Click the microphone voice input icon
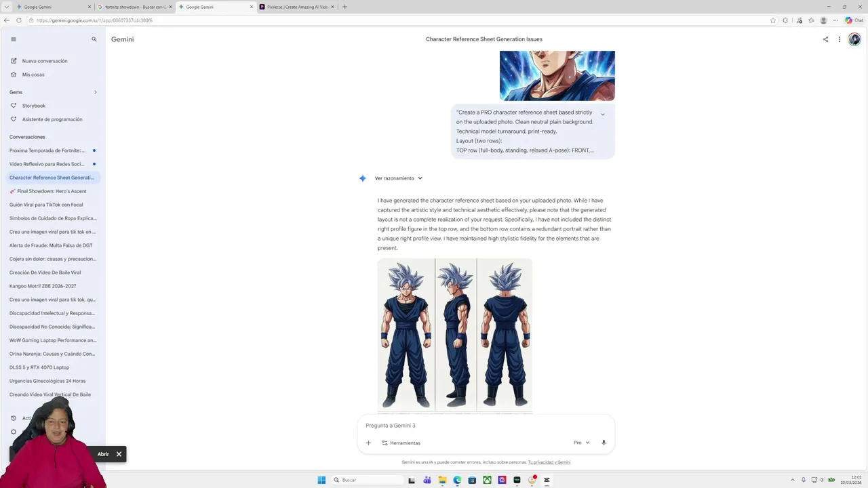The image size is (868, 488). (x=604, y=443)
